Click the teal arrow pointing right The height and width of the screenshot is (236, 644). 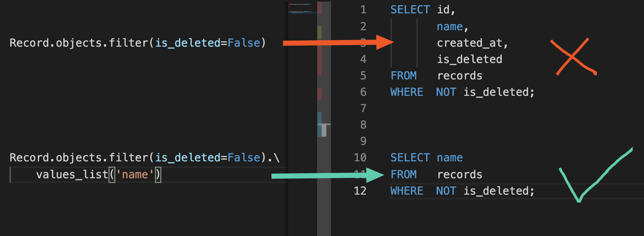(328, 175)
